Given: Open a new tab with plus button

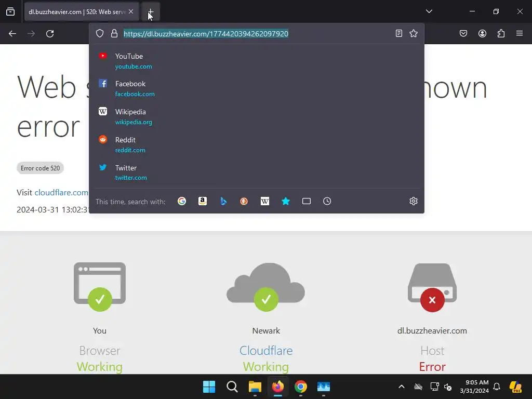Looking at the screenshot, I should point(151,11).
